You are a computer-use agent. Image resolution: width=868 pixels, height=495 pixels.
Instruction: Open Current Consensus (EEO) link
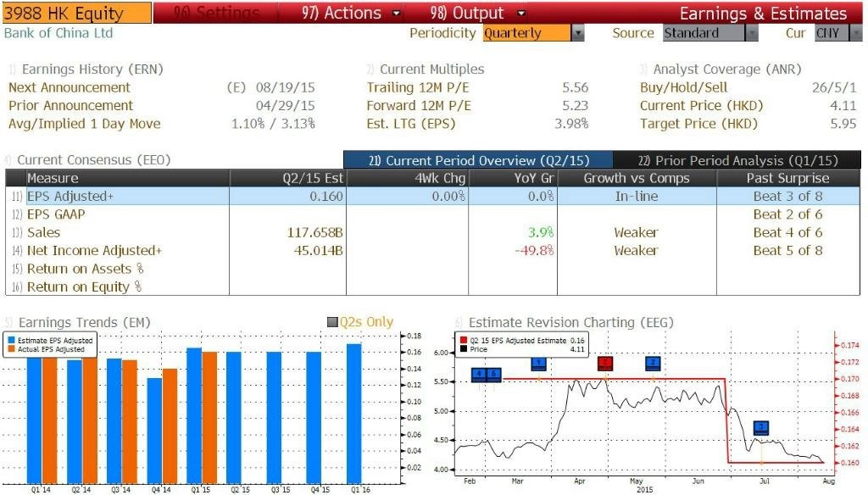[x=93, y=160]
